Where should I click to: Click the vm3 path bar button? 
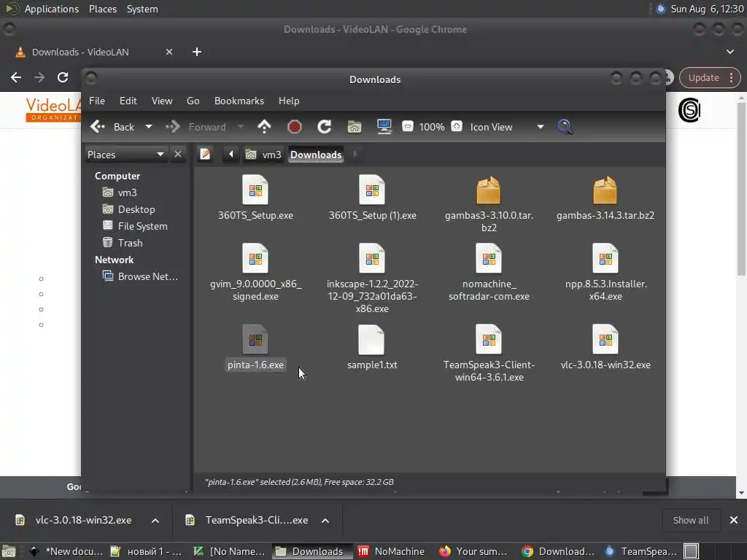click(264, 155)
